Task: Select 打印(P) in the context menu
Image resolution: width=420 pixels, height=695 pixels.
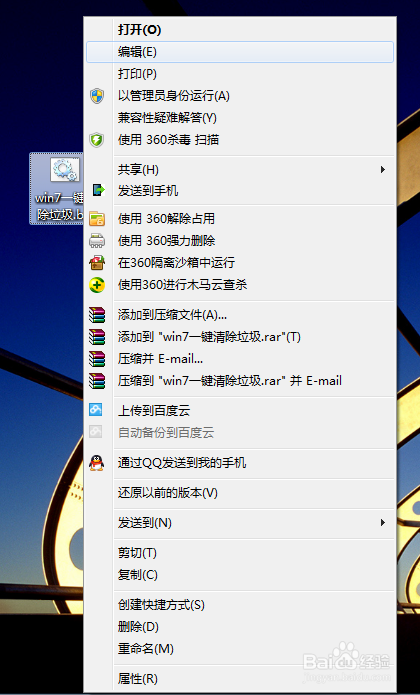Action: coord(240,74)
